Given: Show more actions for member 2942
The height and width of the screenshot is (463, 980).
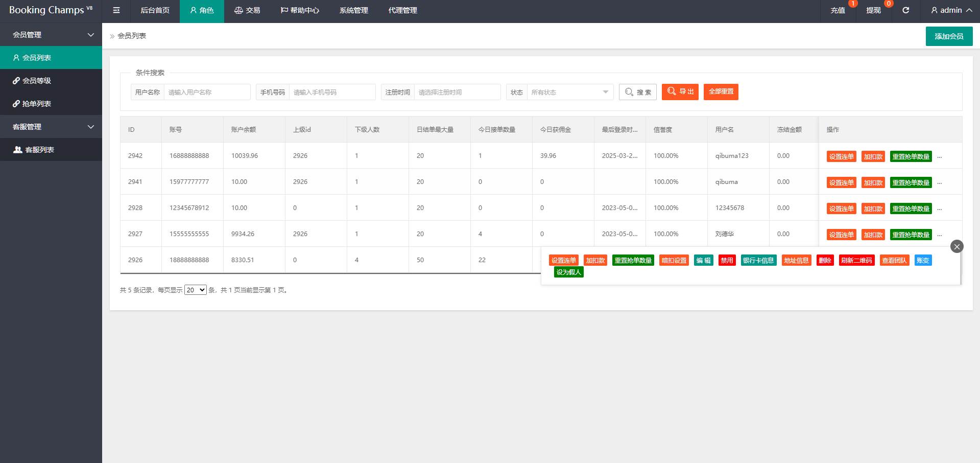Looking at the screenshot, I should coord(939,157).
